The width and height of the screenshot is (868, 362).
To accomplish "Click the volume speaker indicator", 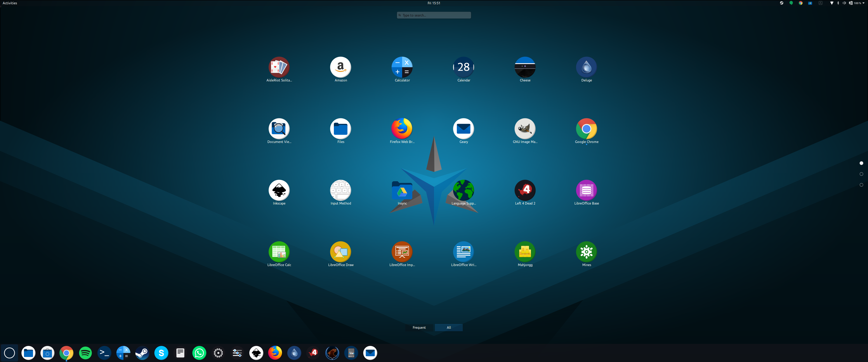I will point(844,3).
